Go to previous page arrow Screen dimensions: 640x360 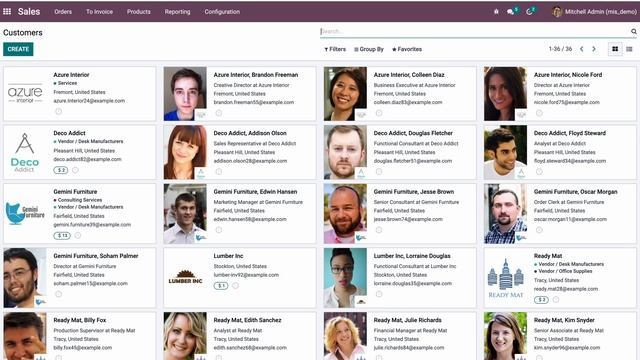click(582, 49)
